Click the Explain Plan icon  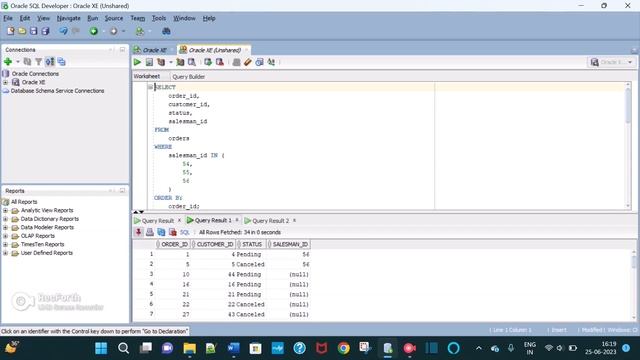pos(161,62)
